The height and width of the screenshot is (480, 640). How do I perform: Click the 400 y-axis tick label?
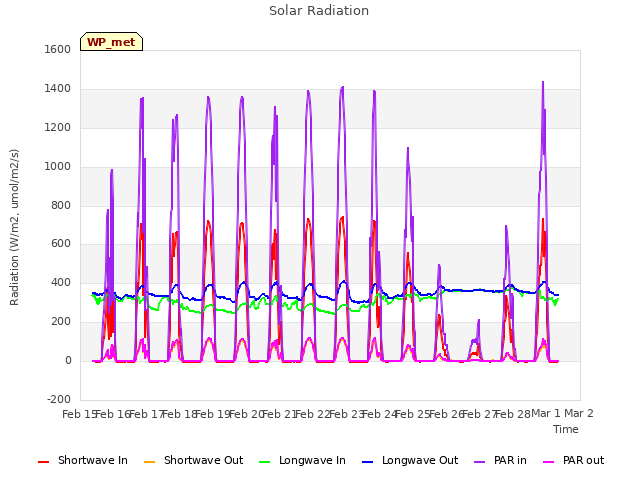(x=61, y=282)
